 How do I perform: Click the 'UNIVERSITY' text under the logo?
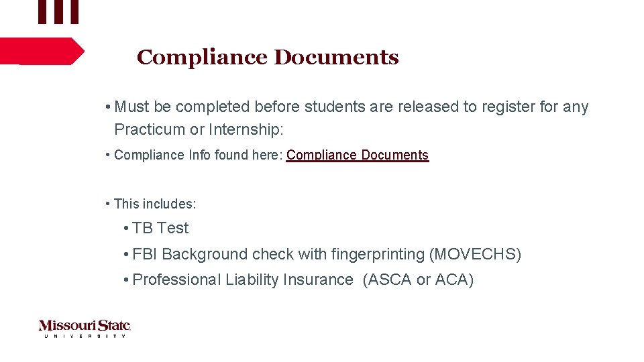point(84,335)
